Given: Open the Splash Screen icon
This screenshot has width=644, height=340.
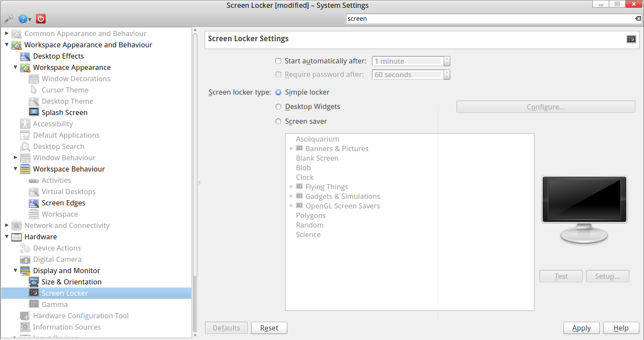Looking at the screenshot, I should coord(34,112).
